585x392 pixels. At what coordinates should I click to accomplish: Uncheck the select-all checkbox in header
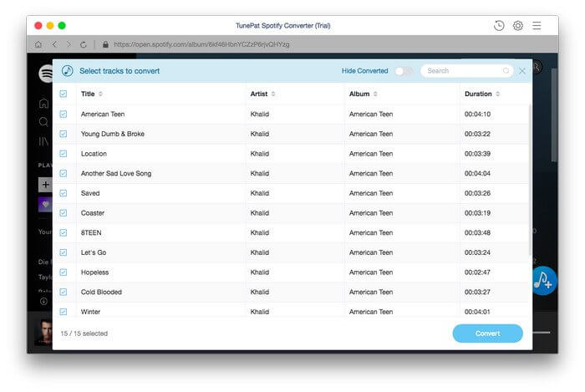(64, 94)
